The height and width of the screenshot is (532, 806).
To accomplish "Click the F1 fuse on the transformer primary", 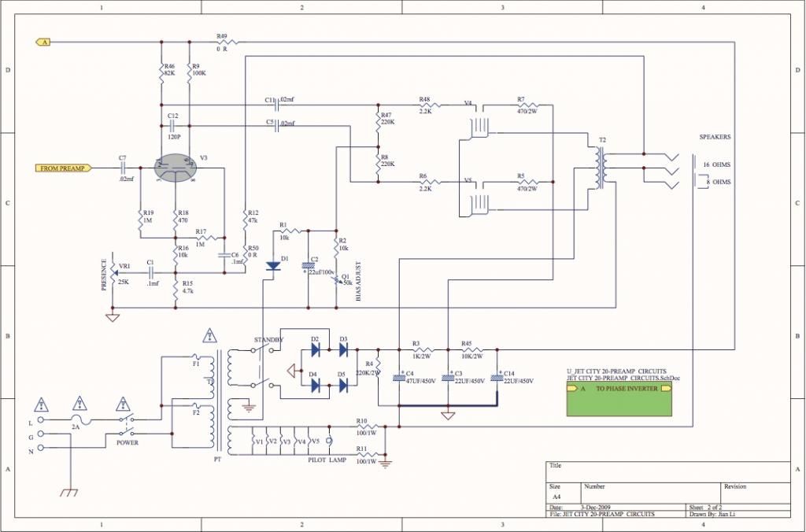I will pyautogui.click(x=195, y=357).
